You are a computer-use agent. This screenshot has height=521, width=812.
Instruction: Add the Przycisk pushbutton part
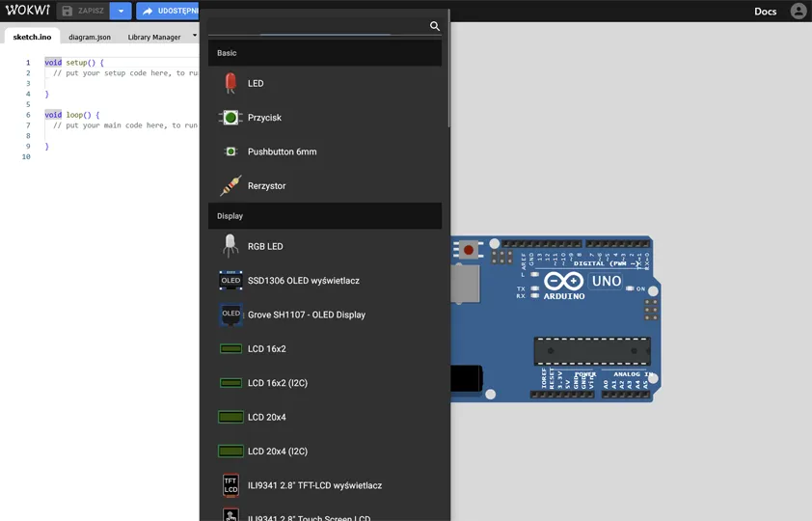coord(325,118)
